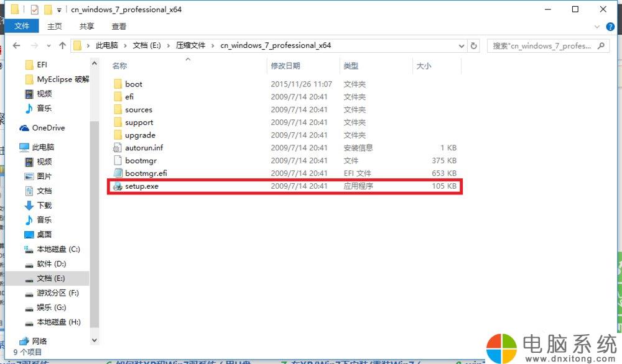Viewport: 622px width, 364px height.
Task: Click the Back navigation arrow
Action: tap(17, 45)
